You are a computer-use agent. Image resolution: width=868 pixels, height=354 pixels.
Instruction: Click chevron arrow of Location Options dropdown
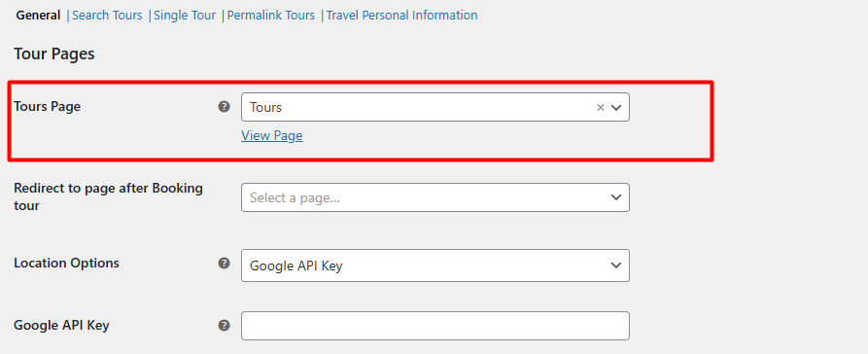[x=616, y=265]
